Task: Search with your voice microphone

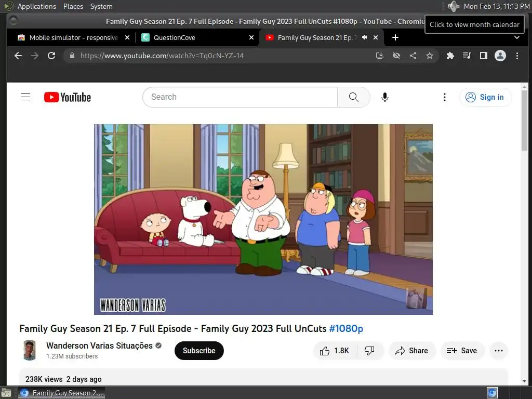Action: point(385,97)
